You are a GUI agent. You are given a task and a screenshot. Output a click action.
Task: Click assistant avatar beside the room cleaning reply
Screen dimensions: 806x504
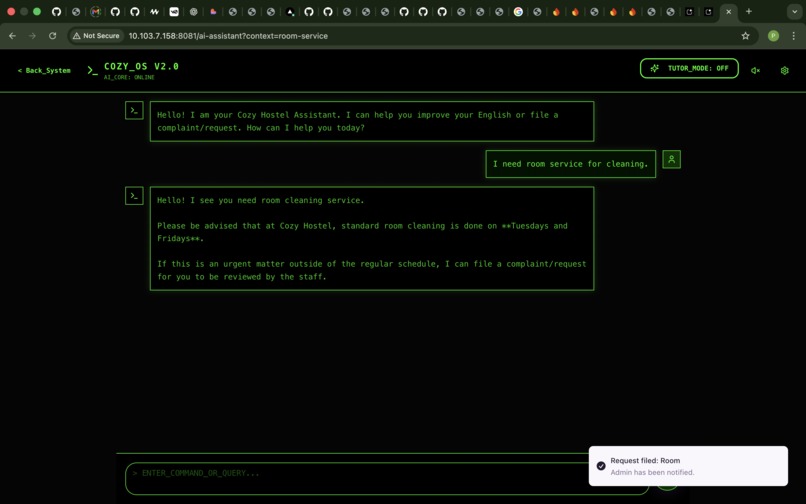[x=134, y=195]
